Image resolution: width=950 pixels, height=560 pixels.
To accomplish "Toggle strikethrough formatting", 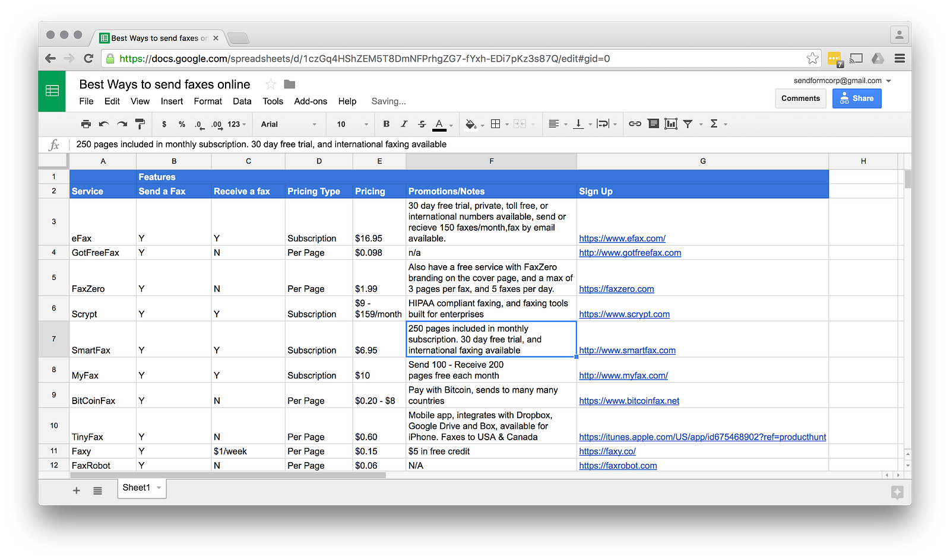I will tap(422, 124).
